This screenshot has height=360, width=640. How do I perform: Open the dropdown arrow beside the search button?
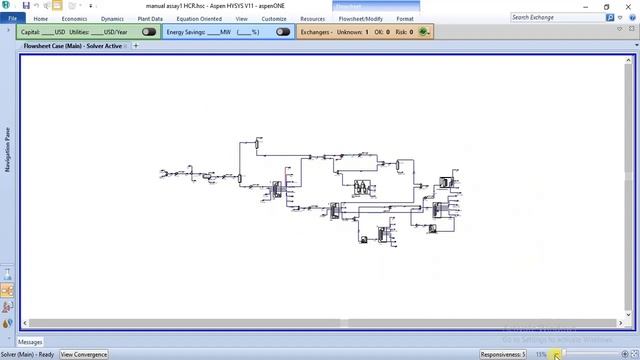click(x=620, y=18)
